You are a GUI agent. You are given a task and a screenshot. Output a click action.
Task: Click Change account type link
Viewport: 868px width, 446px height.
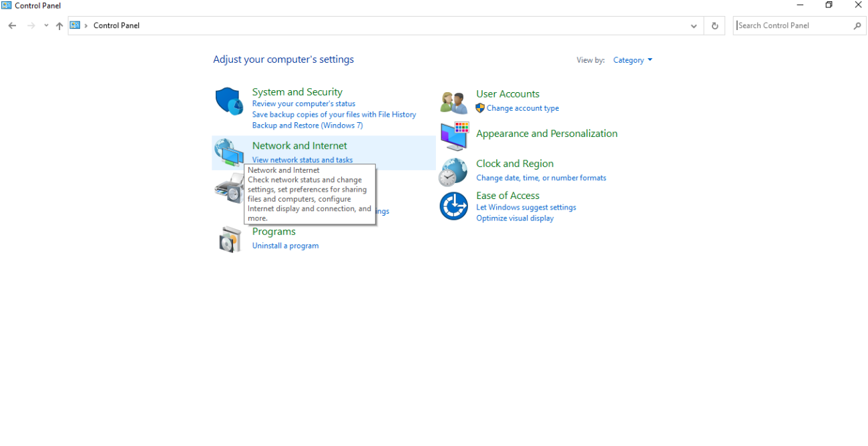(x=522, y=108)
